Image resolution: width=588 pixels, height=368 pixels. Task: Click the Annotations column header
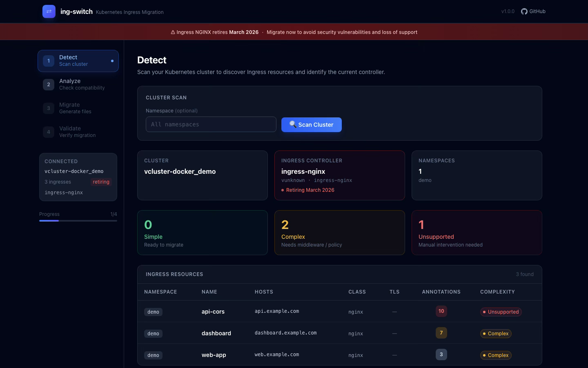coord(441,292)
